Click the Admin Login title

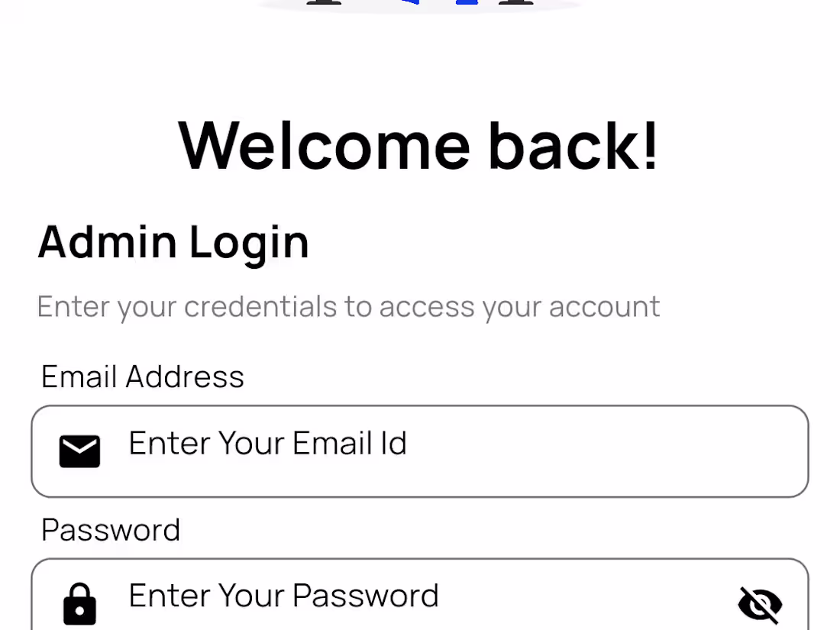point(173,243)
